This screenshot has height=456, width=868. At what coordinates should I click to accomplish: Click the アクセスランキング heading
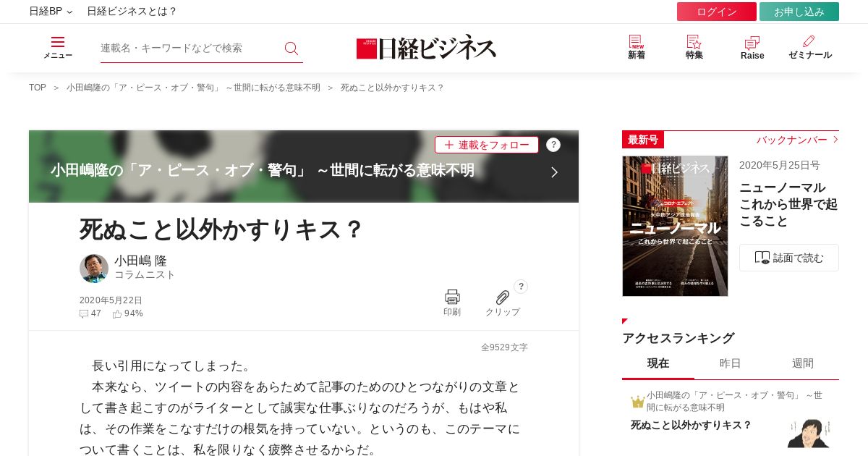[678, 338]
